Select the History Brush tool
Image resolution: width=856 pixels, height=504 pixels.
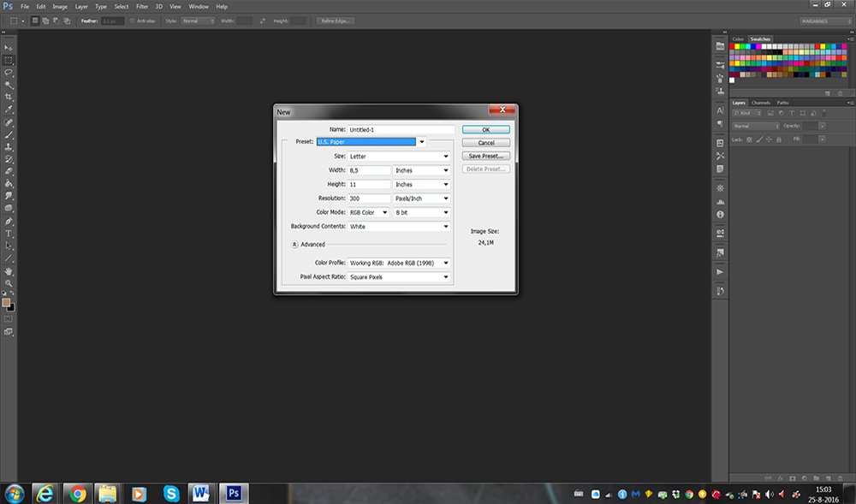pos(9,159)
